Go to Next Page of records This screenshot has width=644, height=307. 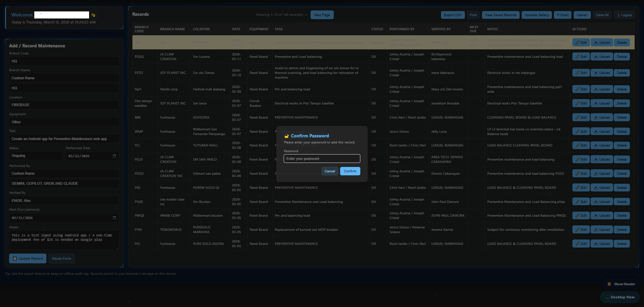[322, 15]
